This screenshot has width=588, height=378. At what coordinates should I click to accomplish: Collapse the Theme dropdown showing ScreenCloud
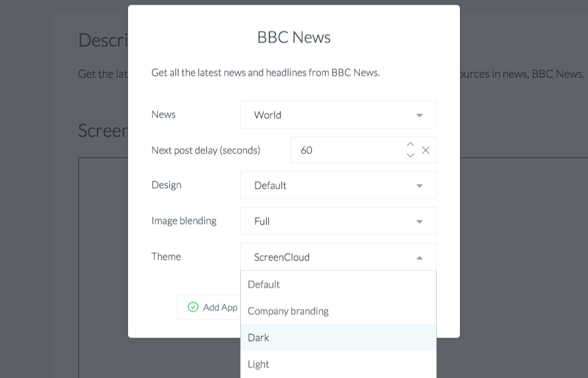pos(338,257)
